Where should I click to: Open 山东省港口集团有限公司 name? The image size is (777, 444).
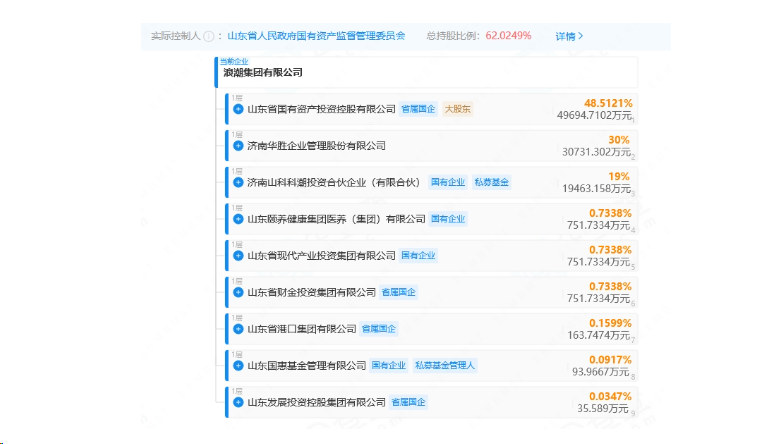tap(301, 329)
